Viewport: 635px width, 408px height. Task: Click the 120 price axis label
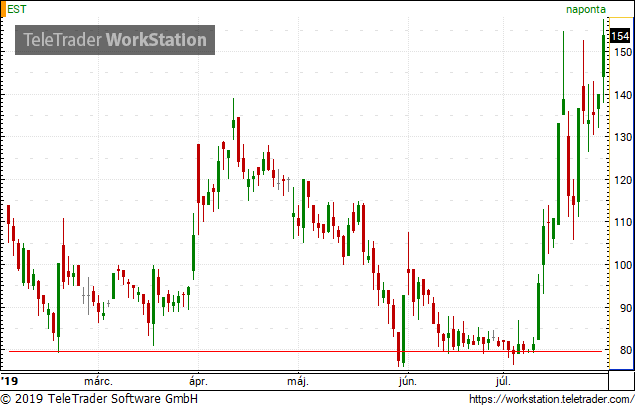[622, 180]
